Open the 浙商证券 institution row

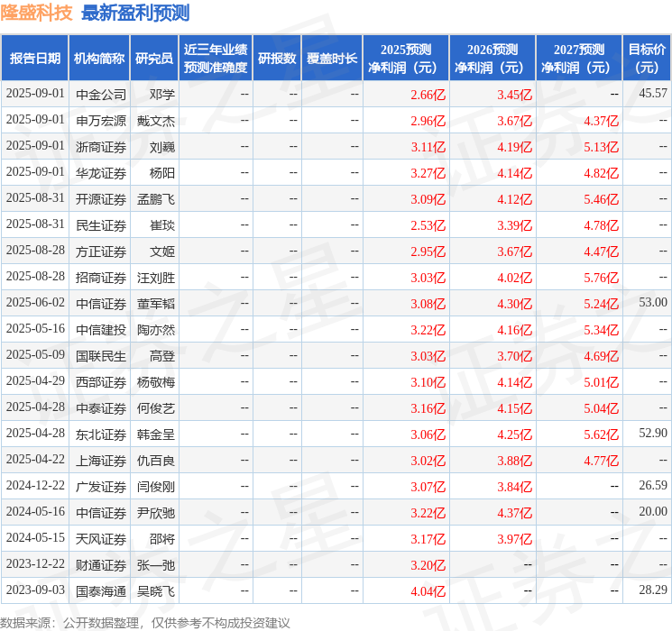click(101, 147)
